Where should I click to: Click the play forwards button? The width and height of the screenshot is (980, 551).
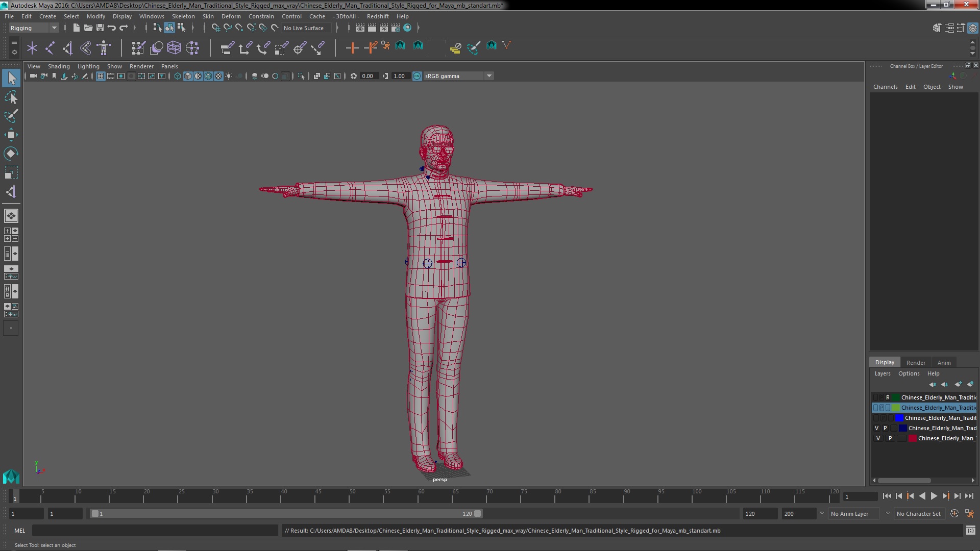click(x=934, y=496)
